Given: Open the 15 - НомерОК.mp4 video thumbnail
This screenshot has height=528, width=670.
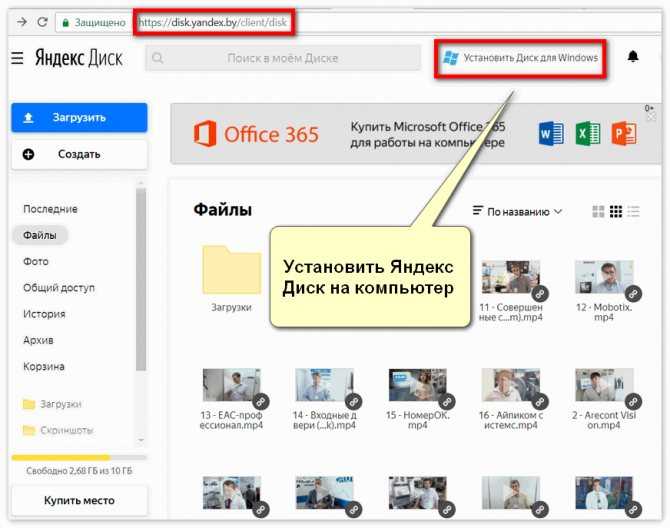Looking at the screenshot, I should 418,385.
